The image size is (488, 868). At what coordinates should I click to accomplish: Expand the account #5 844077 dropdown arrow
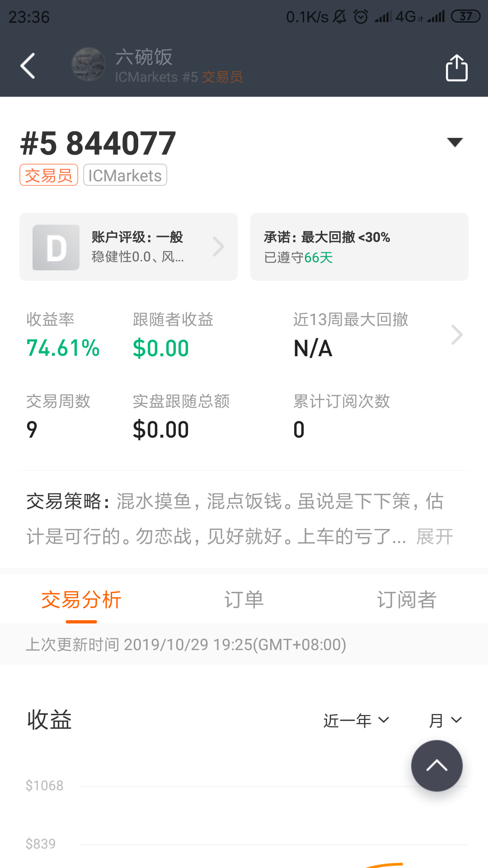coord(455,142)
